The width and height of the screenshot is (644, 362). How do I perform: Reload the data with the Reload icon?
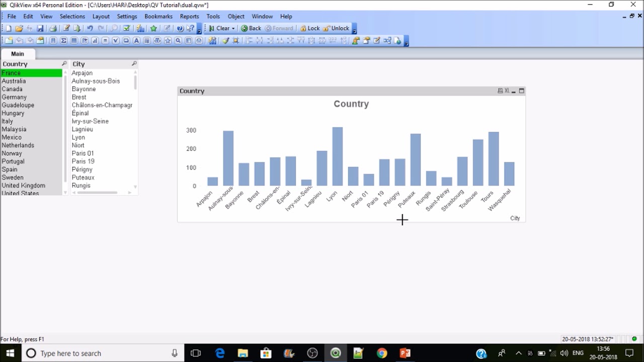tap(77, 28)
